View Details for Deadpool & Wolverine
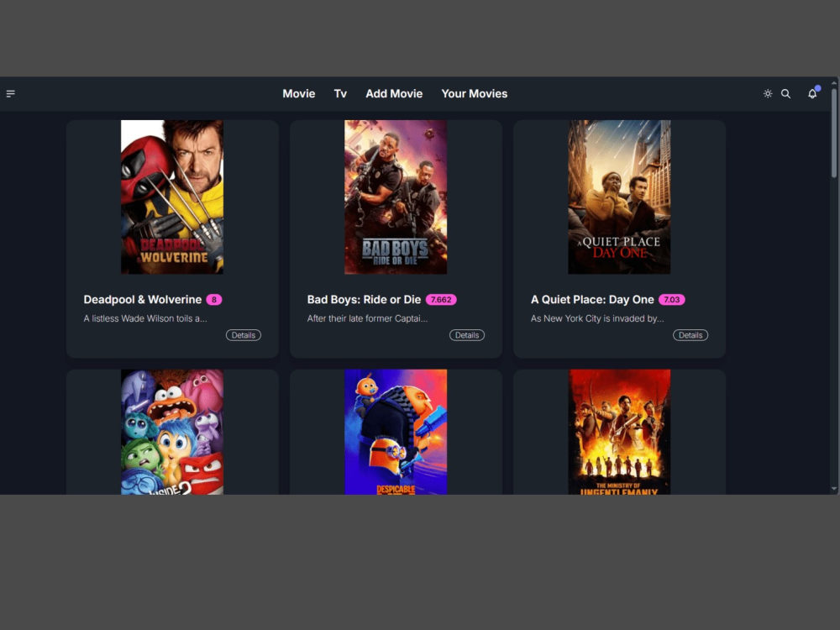The width and height of the screenshot is (840, 630). tap(244, 335)
